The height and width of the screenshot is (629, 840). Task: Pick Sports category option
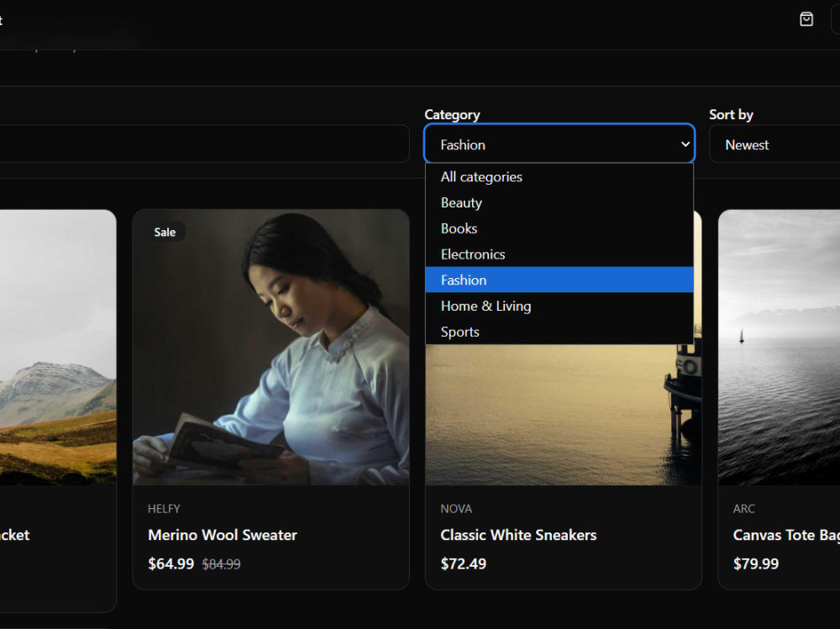pos(559,332)
